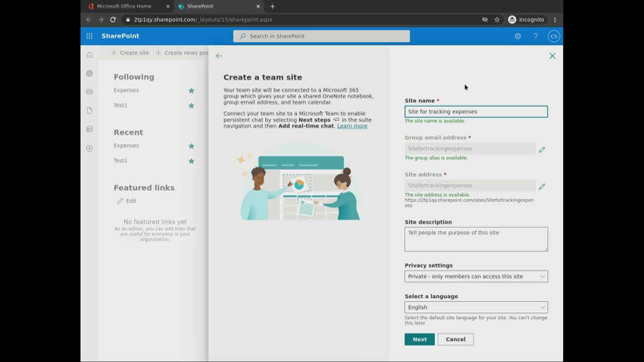644x362 pixels.
Task: Expand the Select a language dropdown
Action: tap(476, 307)
